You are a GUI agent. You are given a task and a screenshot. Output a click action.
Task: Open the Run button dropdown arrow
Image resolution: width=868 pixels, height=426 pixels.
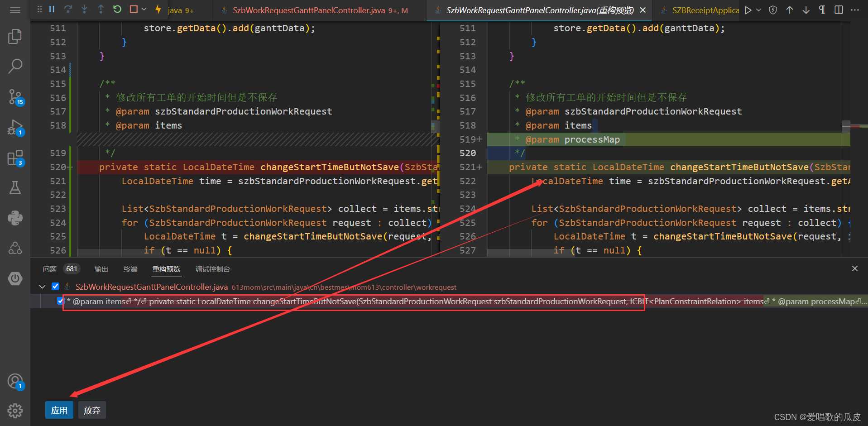[x=759, y=10]
